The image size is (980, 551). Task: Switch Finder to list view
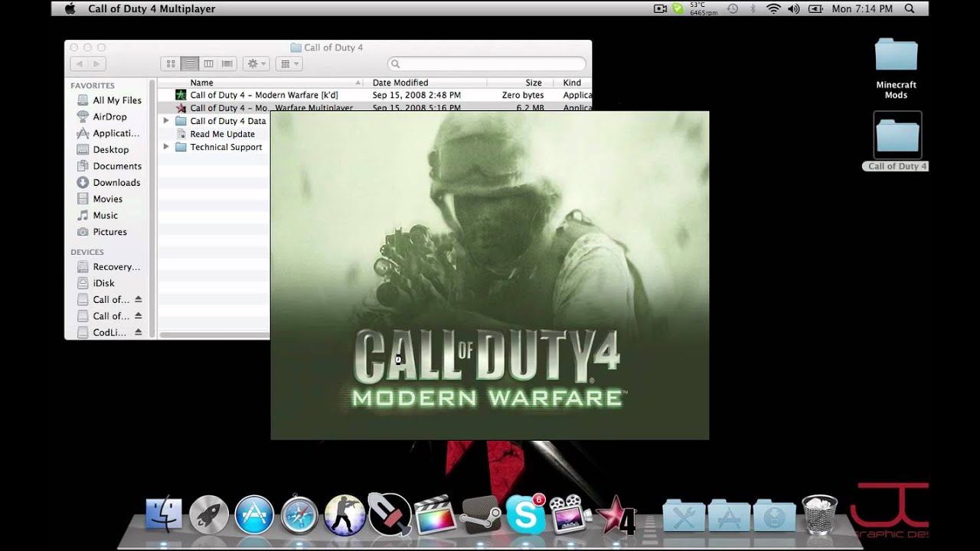coord(189,64)
